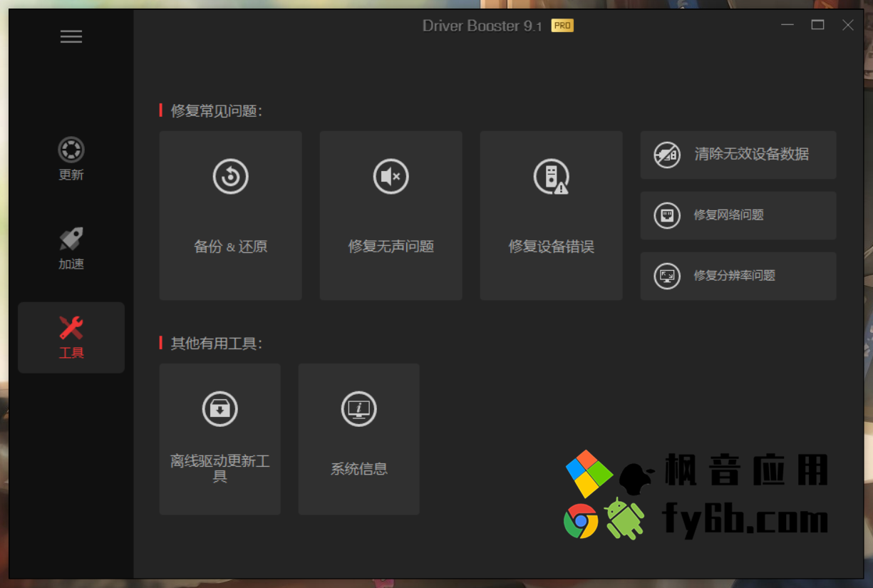This screenshot has width=873, height=588.
Task: Click the screen resolution icon
Action: coord(667,276)
